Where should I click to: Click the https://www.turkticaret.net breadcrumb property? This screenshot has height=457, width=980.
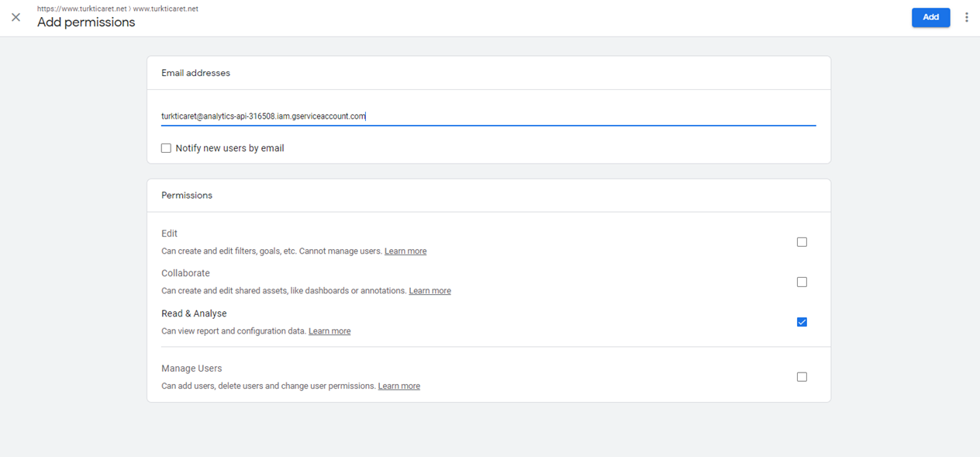(81, 9)
